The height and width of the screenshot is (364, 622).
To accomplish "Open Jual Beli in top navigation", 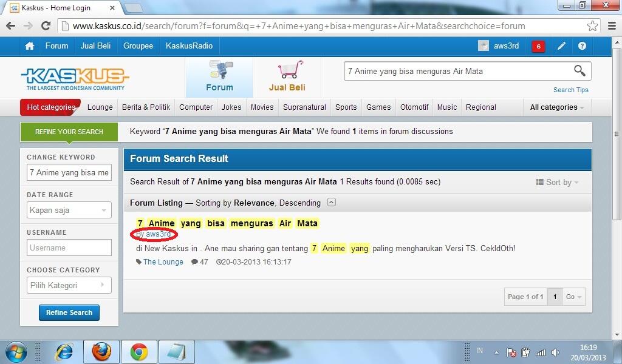I will [x=95, y=46].
